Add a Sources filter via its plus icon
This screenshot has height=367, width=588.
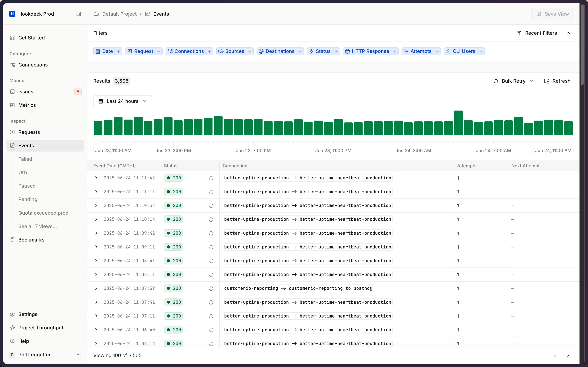click(250, 51)
